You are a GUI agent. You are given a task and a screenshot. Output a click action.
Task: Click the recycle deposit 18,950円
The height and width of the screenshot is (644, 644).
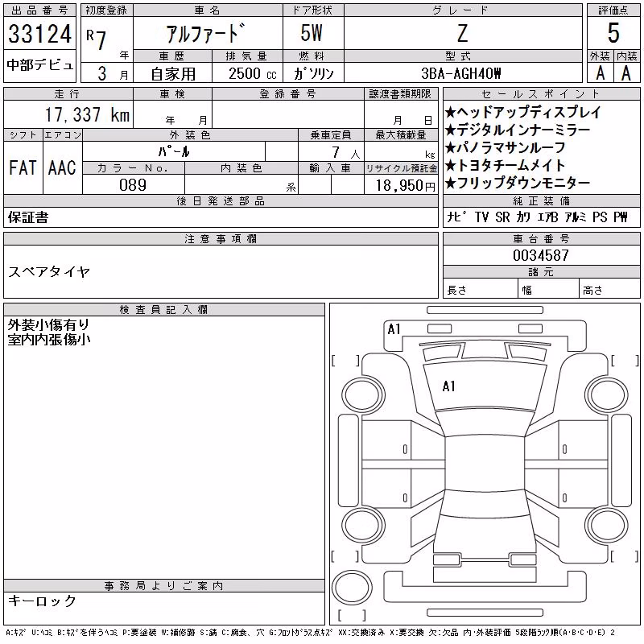[x=405, y=185]
